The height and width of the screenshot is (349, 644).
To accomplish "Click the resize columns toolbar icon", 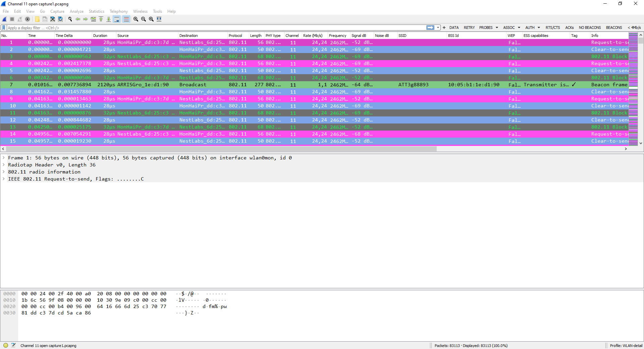I will [159, 19].
